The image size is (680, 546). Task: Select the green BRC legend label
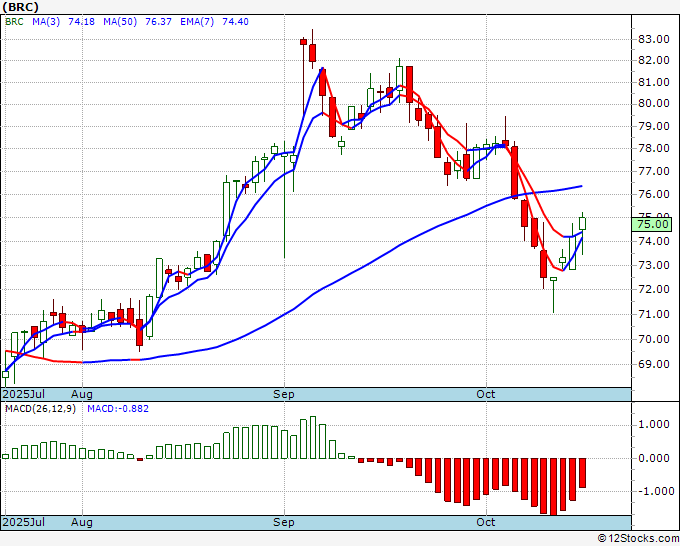[14, 22]
